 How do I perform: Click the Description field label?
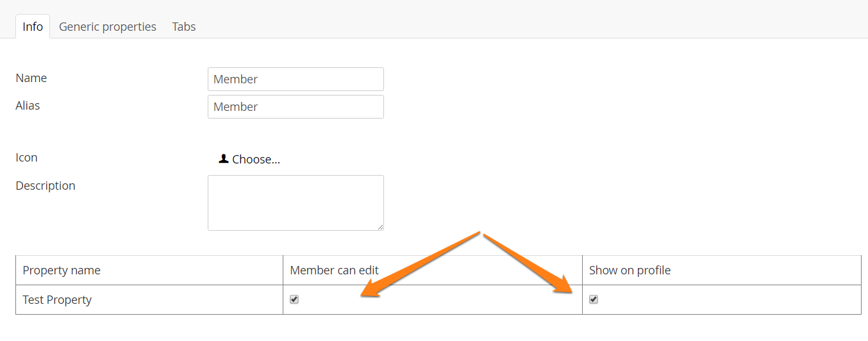click(46, 185)
